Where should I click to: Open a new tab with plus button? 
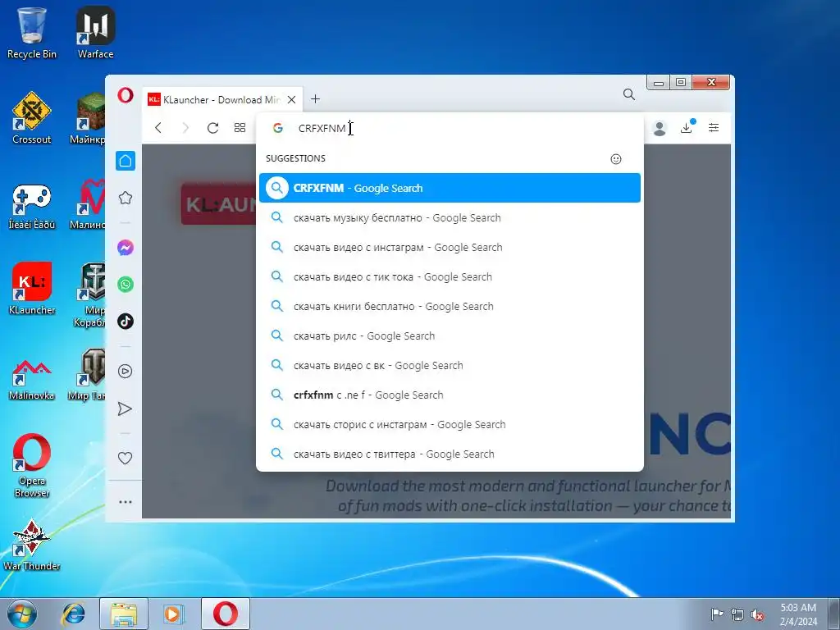[x=316, y=99]
